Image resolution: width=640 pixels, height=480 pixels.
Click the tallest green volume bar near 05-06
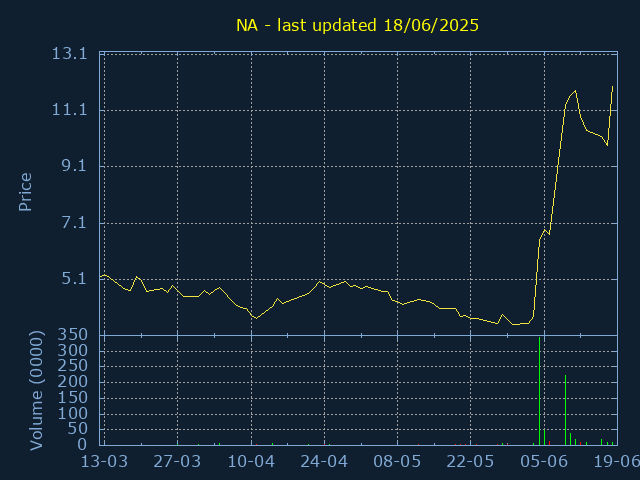(540, 391)
